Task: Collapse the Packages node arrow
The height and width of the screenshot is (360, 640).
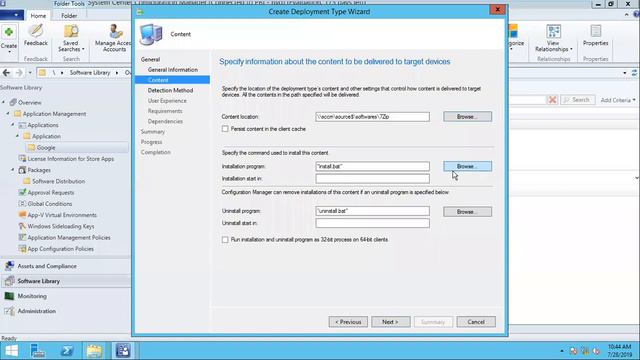Action: 13,169
